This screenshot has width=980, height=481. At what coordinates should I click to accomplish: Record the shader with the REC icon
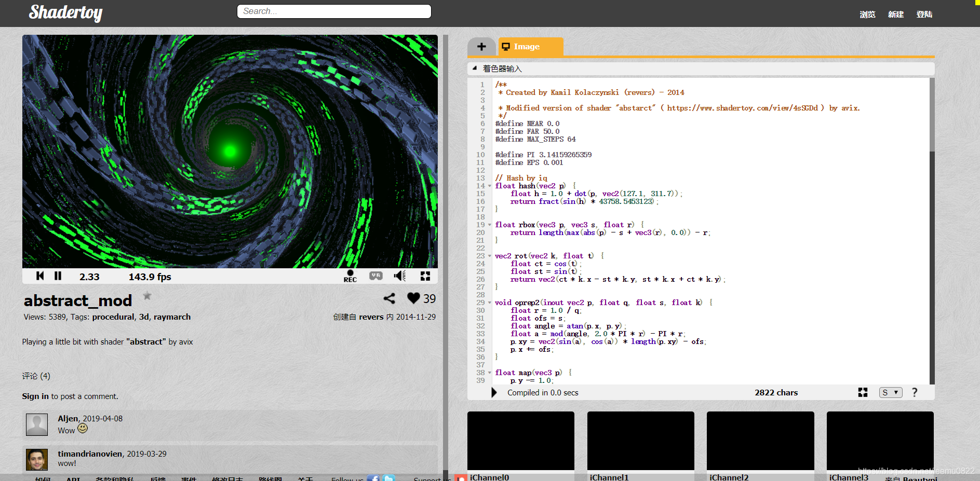[x=350, y=277]
